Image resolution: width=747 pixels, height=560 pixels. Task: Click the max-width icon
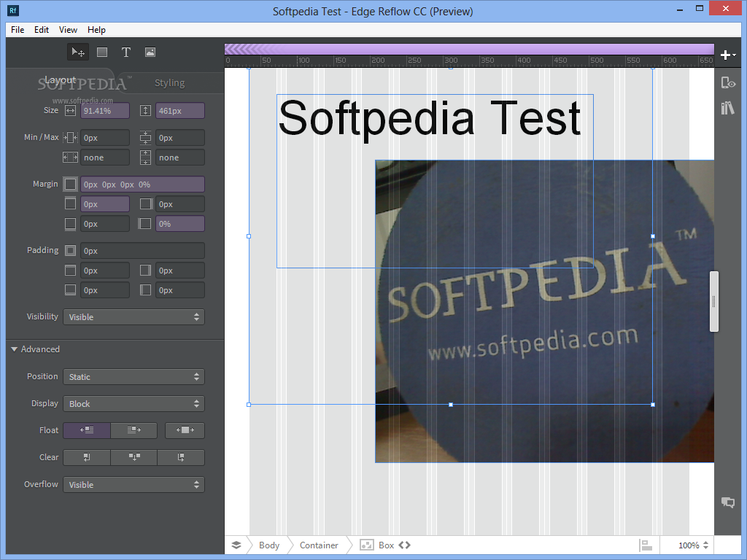tap(71, 157)
